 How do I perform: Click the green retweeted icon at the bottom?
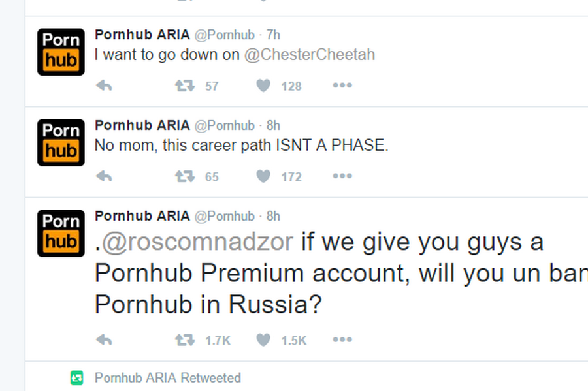(77, 377)
